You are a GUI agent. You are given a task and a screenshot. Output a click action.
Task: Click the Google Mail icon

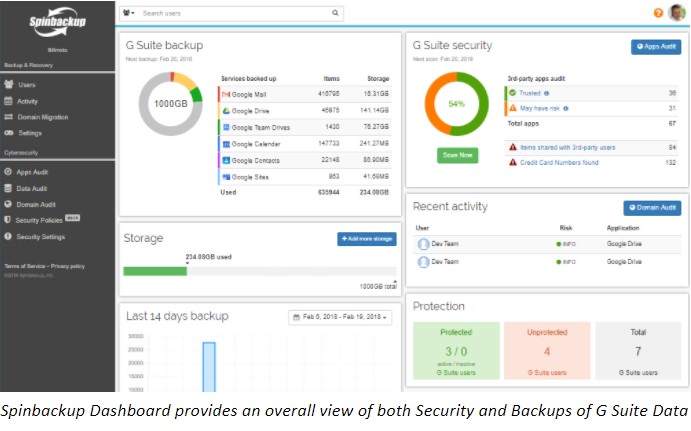226,94
